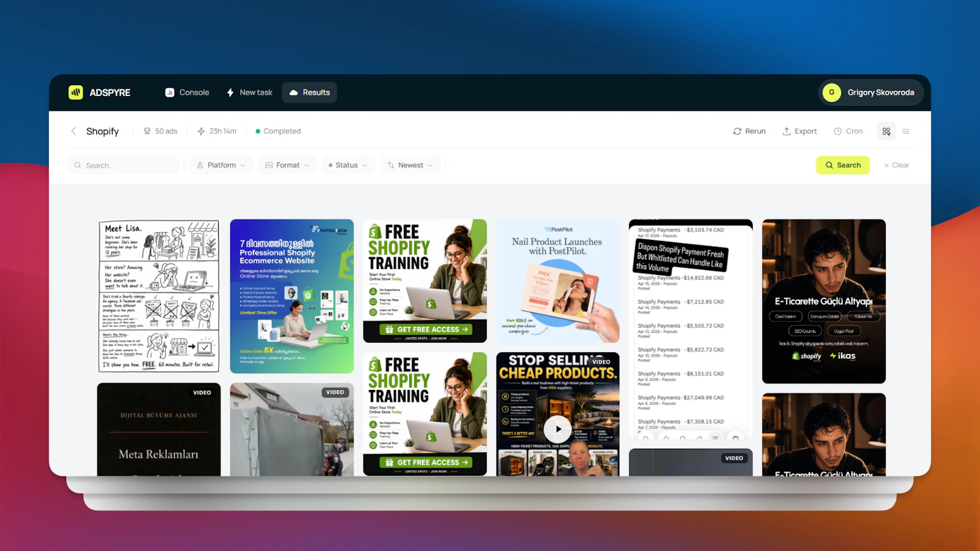Click the yellow Search button

[x=843, y=165]
